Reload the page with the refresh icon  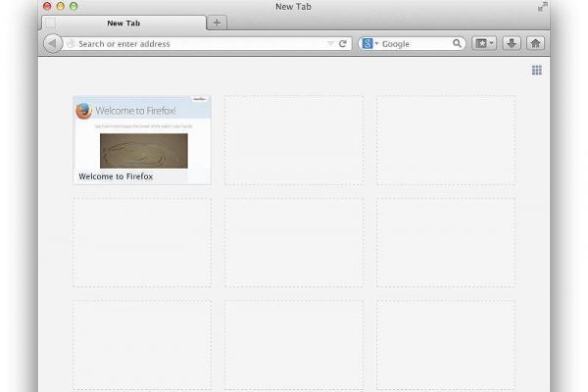(343, 43)
